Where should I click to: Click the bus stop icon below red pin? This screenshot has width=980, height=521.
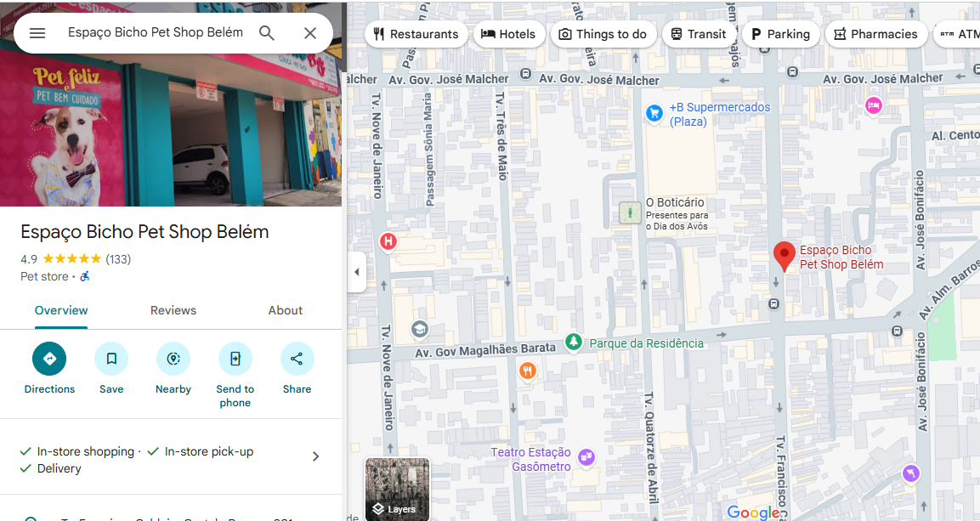773,304
